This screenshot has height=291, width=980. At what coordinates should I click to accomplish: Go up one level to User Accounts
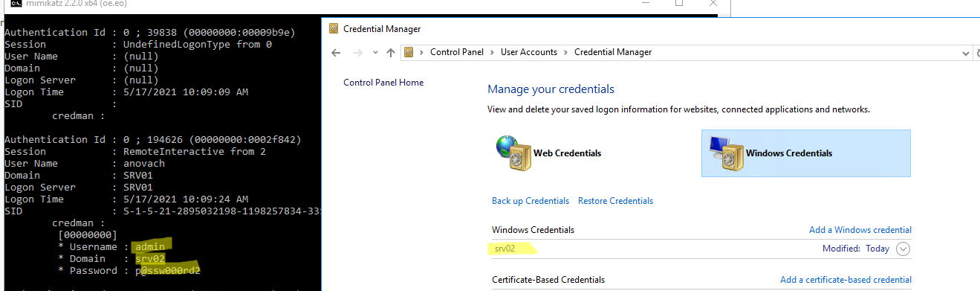[x=391, y=52]
